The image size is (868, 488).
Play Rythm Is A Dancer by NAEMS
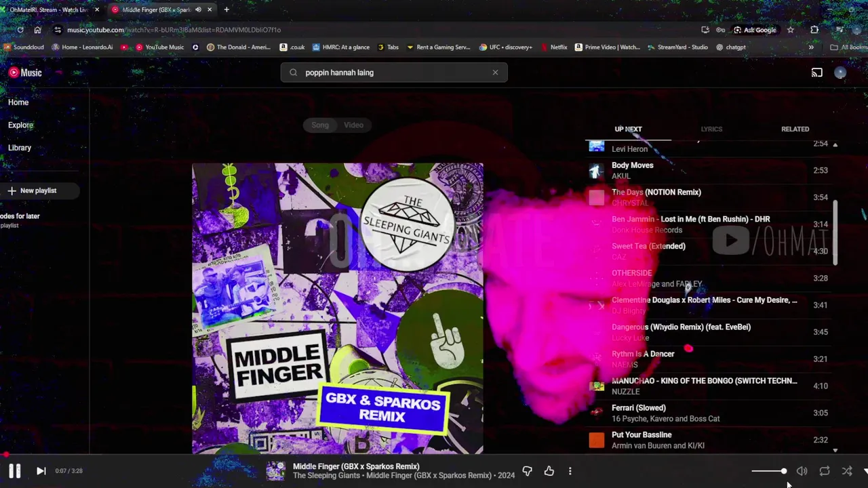click(709, 359)
